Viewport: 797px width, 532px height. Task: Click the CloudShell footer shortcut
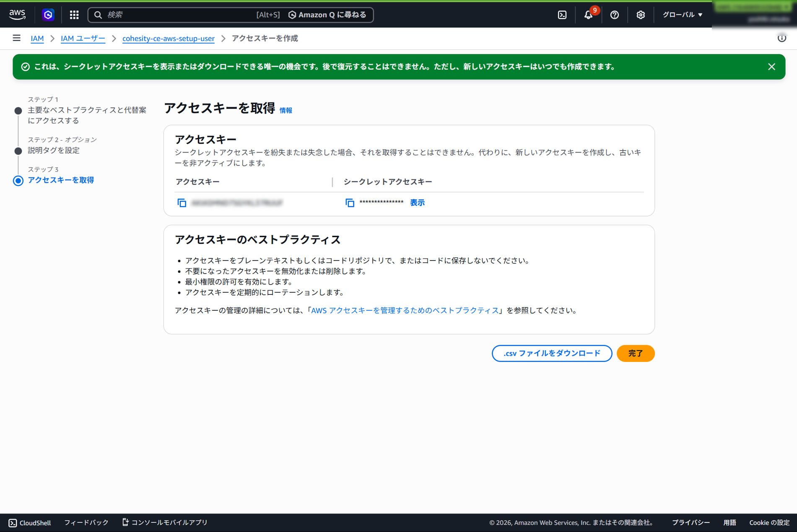click(x=29, y=522)
